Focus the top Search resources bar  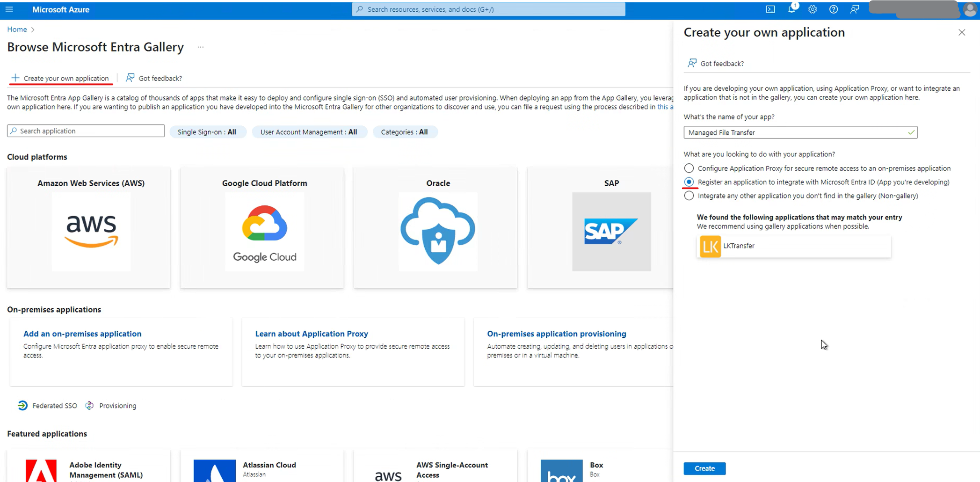(x=489, y=9)
